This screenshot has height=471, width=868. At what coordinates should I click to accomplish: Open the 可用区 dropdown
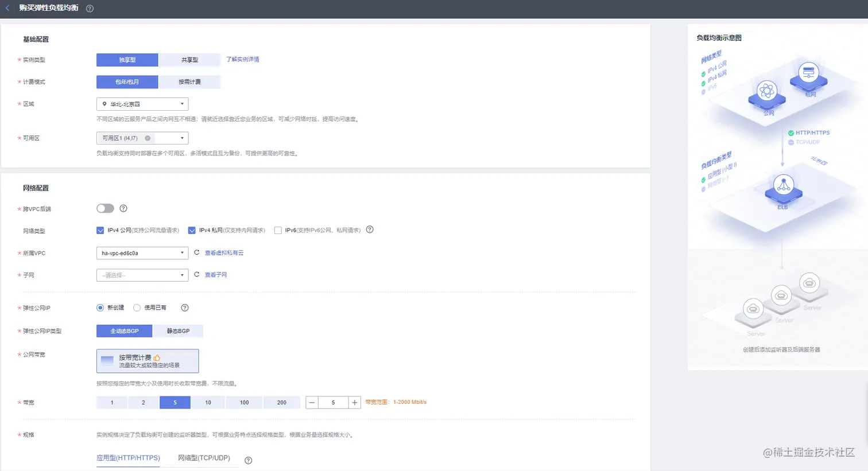pos(142,138)
